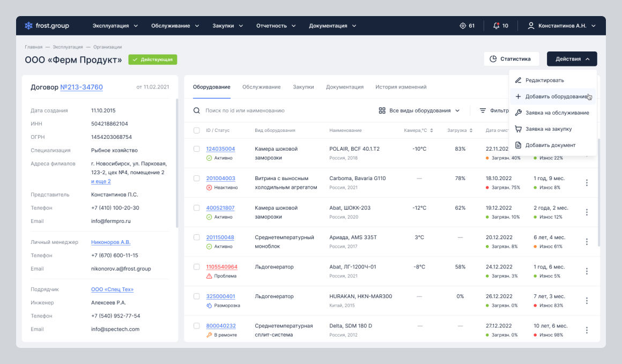Expand the Документация top navigation dropdown
The image size is (622, 364).
click(332, 26)
